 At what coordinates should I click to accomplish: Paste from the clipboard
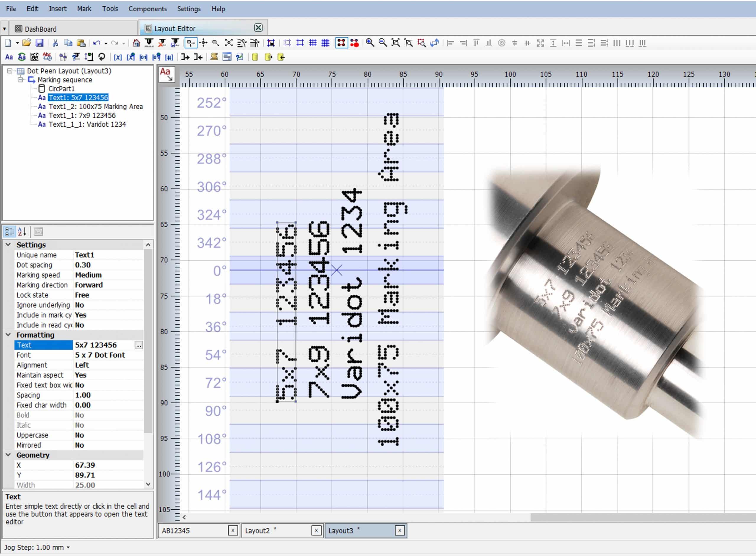81,43
